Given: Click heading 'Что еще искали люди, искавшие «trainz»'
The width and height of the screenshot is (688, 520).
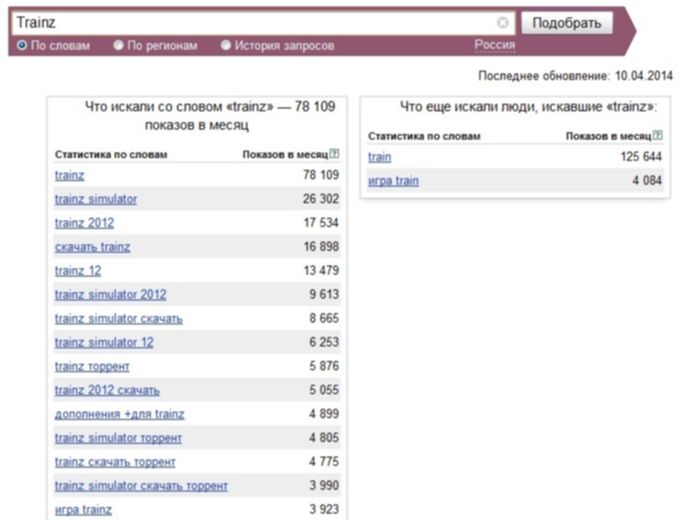Looking at the screenshot, I should 528,107.
